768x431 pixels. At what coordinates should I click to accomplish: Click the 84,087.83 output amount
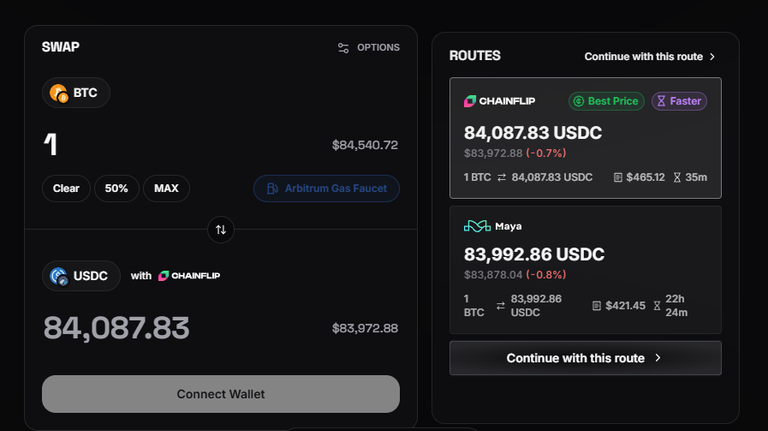tap(117, 328)
